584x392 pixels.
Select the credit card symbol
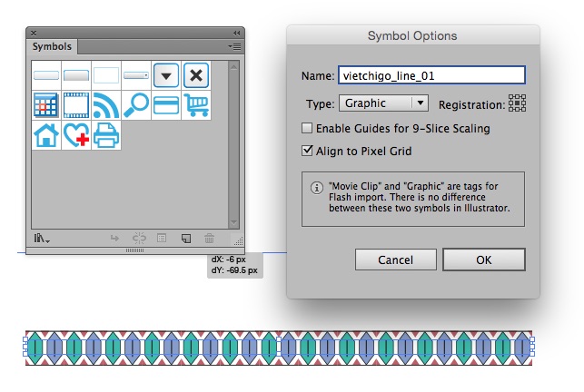tap(166, 105)
